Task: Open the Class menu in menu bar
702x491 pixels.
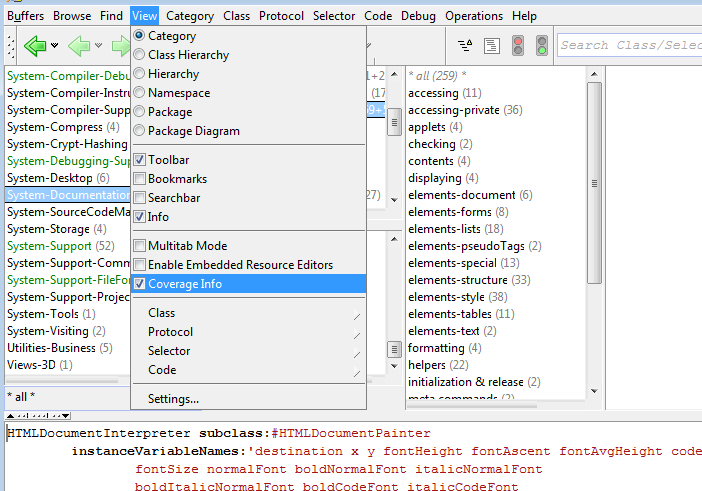Action: click(236, 16)
